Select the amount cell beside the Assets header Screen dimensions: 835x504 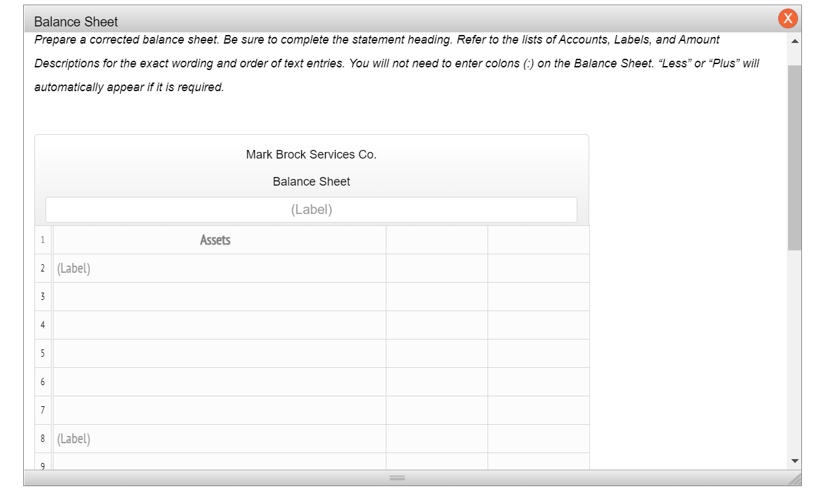[436, 240]
